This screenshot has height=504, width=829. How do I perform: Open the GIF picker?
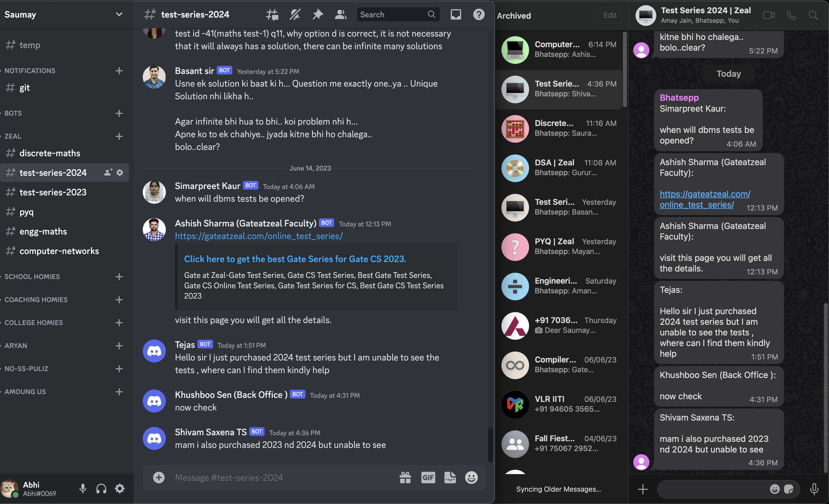coord(428,477)
